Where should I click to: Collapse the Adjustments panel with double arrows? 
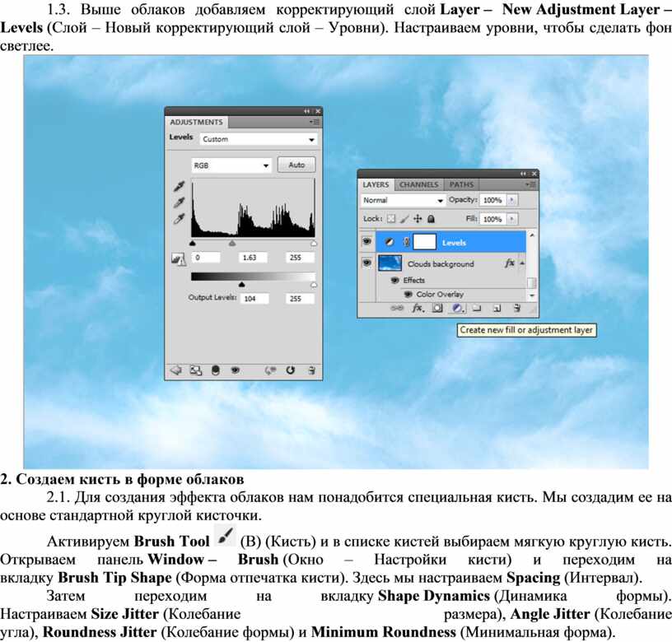pyautogui.click(x=307, y=111)
